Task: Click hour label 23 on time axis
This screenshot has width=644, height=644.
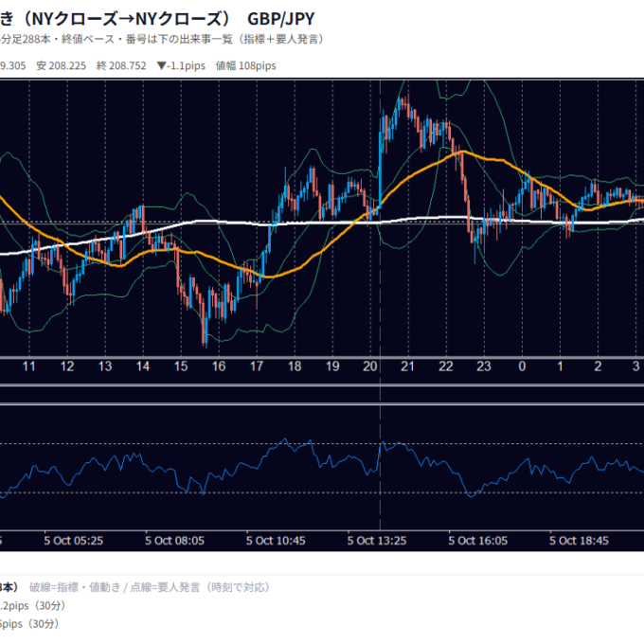Action: [483, 366]
